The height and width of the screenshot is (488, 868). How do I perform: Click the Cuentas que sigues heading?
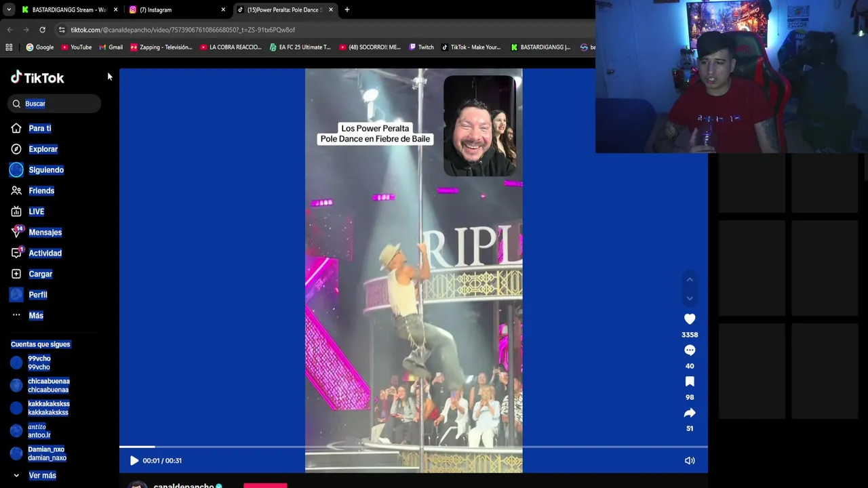click(41, 344)
